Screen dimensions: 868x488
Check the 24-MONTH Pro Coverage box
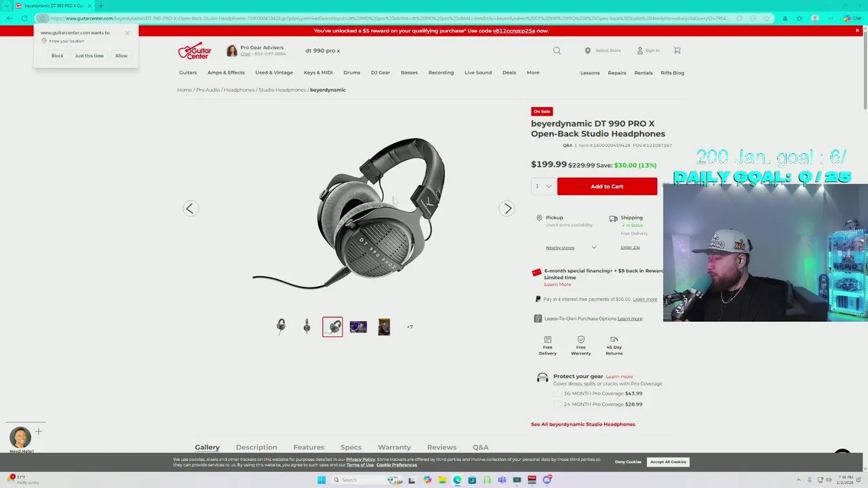[557, 404]
